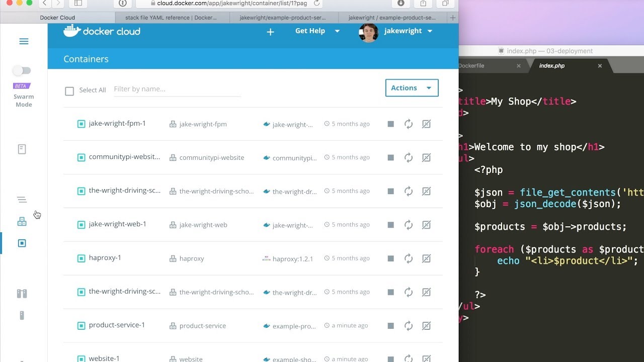Click Safari share button
Viewport: 644px width, 362px height.
423,3
